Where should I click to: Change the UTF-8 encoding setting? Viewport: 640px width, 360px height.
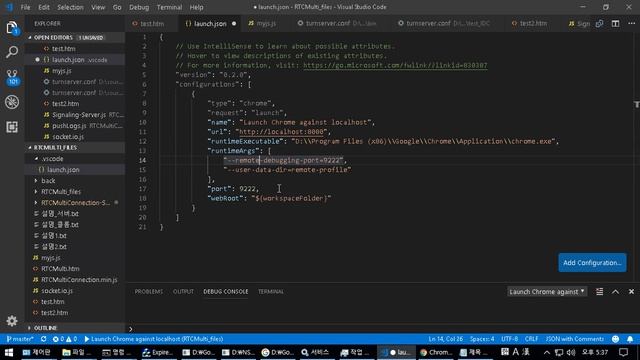click(x=509, y=339)
